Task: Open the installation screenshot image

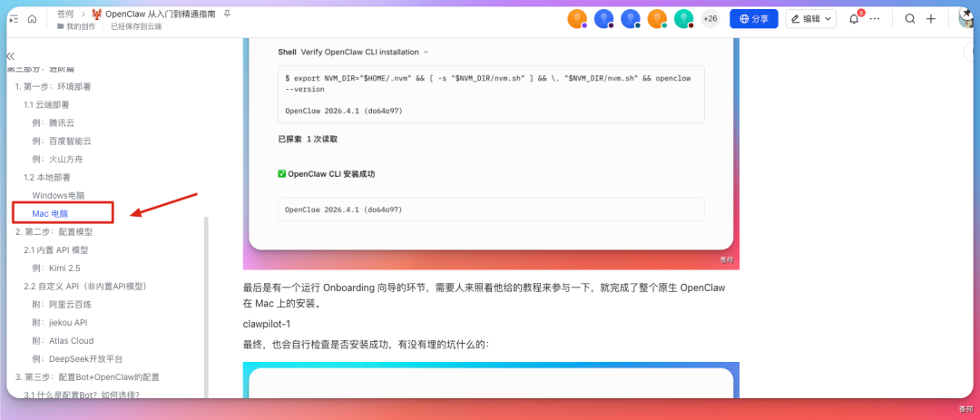Action: [491, 153]
